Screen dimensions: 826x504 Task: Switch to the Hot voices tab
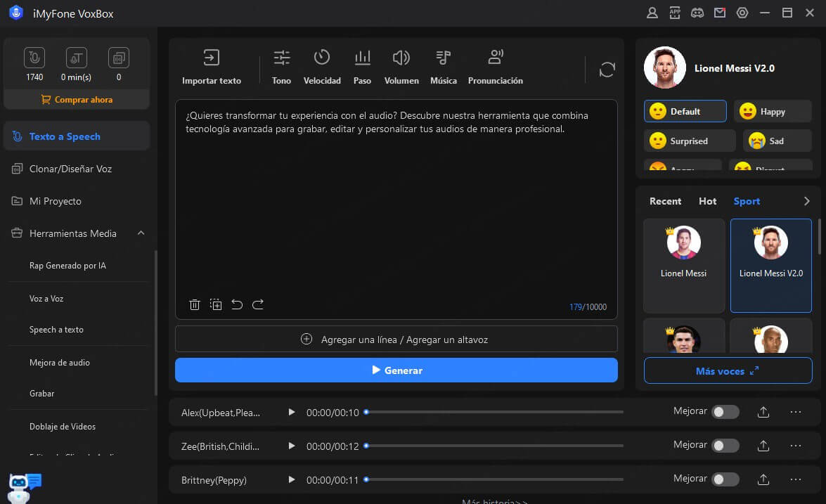coord(707,201)
